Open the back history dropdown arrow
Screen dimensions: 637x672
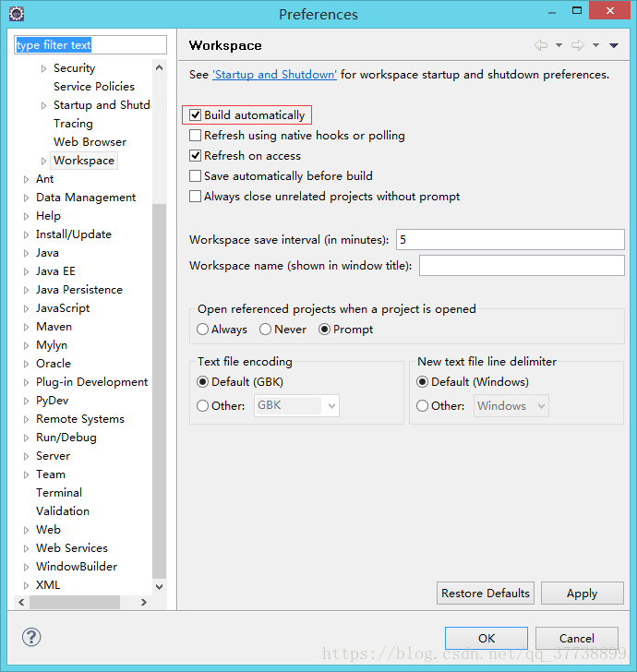coord(559,45)
